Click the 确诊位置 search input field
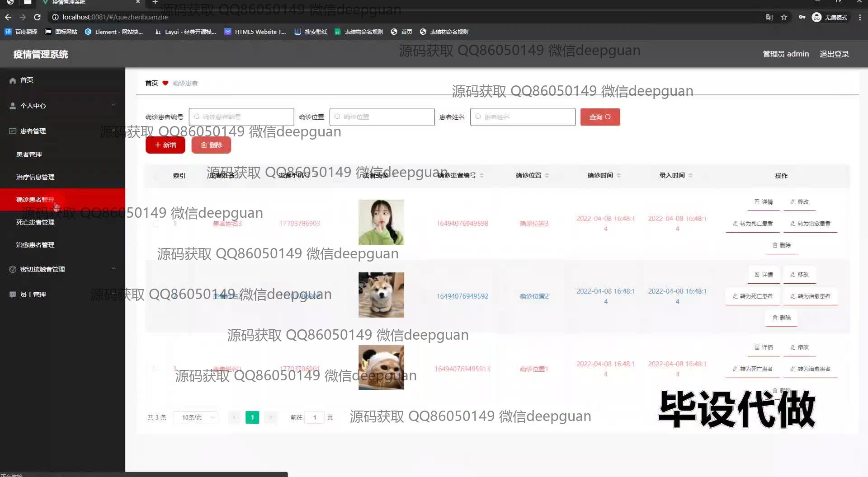Viewport: 868px width, 477px height. 382,117
